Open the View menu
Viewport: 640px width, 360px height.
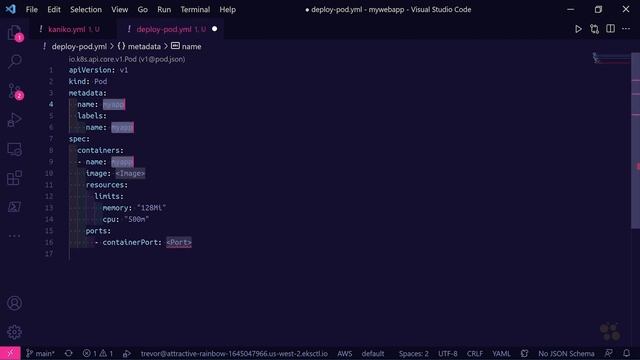(120, 9)
